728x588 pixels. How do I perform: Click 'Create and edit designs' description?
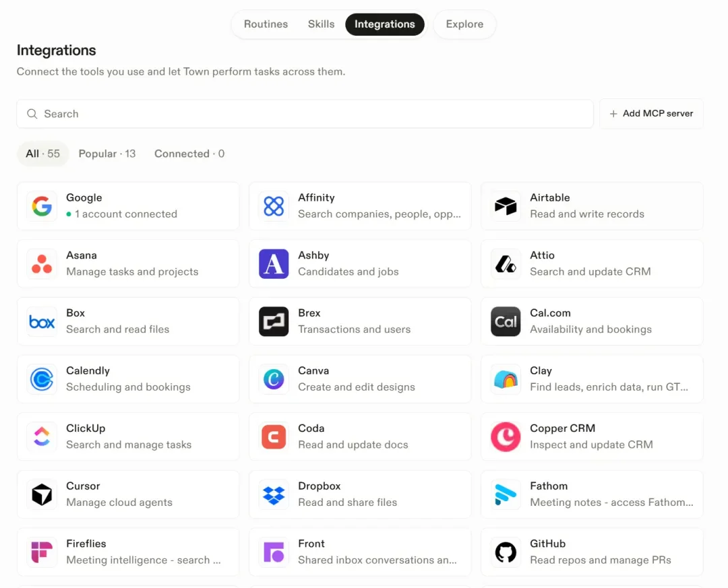tap(357, 387)
